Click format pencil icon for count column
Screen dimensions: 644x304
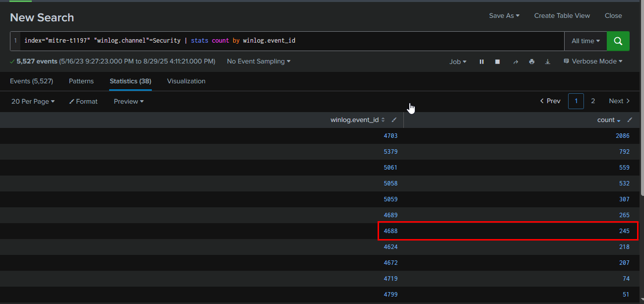point(630,120)
